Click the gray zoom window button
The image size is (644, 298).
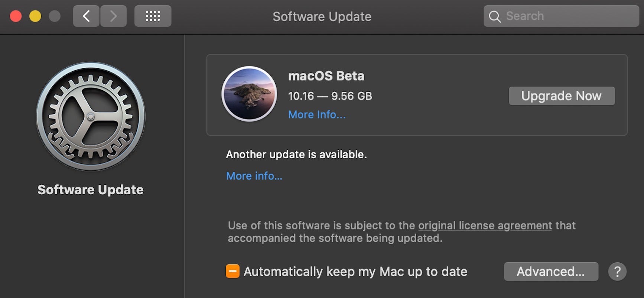pyautogui.click(x=55, y=16)
